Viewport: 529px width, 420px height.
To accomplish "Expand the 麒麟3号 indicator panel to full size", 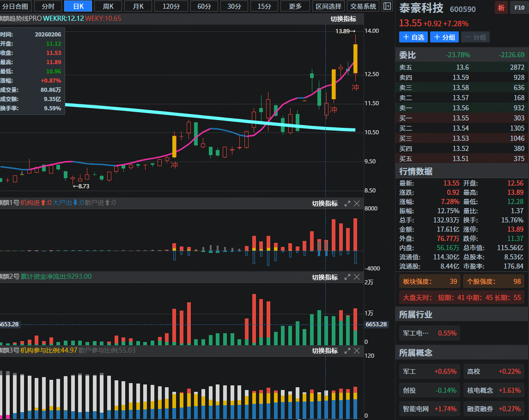I will coord(347,351).
